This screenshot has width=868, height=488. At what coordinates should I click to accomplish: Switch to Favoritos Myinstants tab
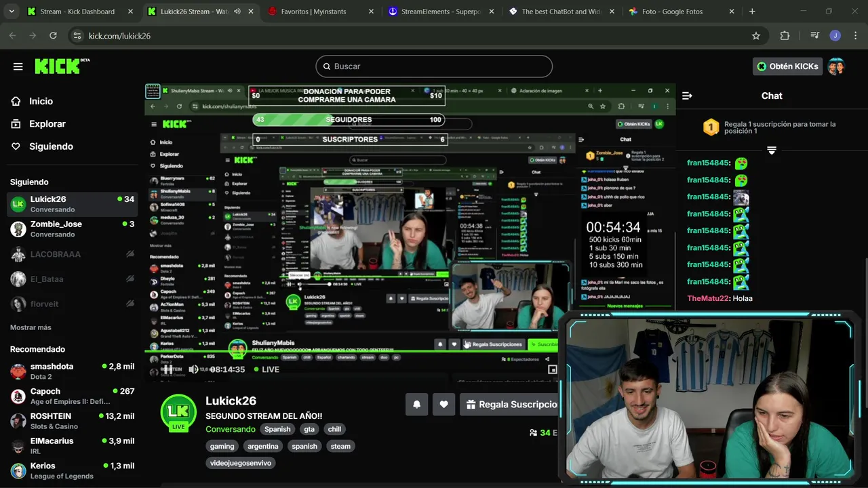pyautogui.click(x=321, y=12)
